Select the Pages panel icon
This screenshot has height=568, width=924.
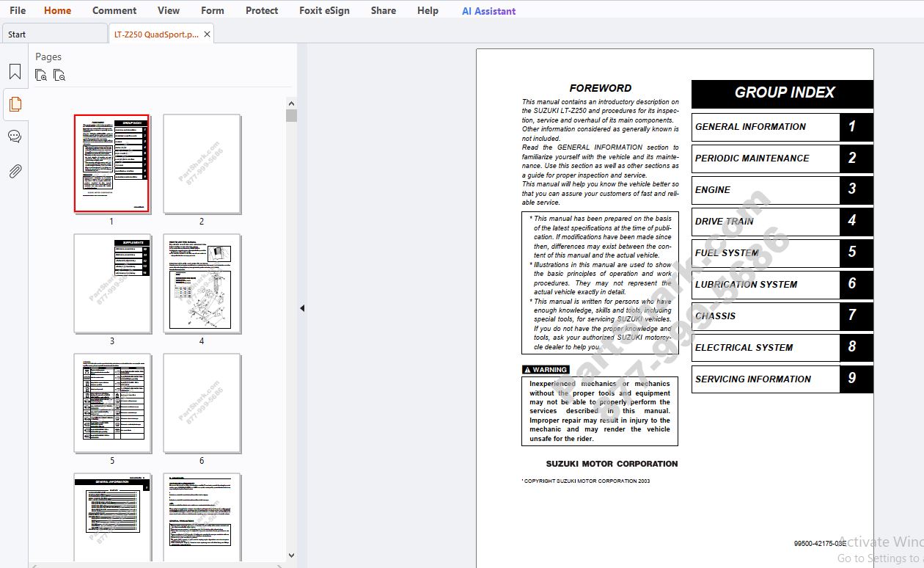pyautogui.click(x=15, y=104)
